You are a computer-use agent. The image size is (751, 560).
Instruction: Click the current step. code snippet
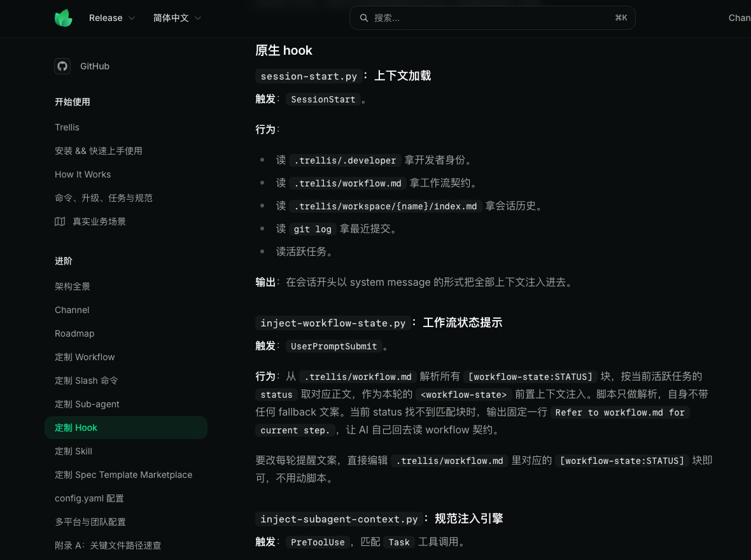pos(295,430)
